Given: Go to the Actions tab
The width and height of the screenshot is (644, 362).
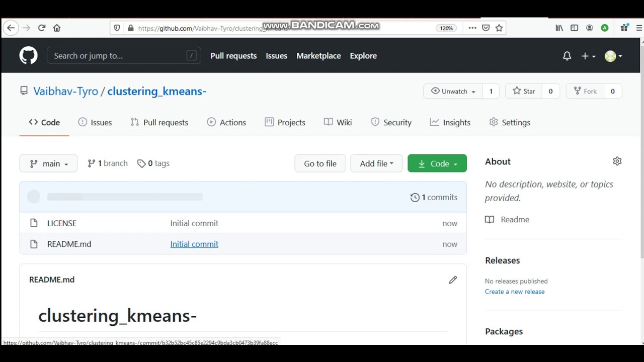Looking at the screenshot, I should [x=226, y=123].
